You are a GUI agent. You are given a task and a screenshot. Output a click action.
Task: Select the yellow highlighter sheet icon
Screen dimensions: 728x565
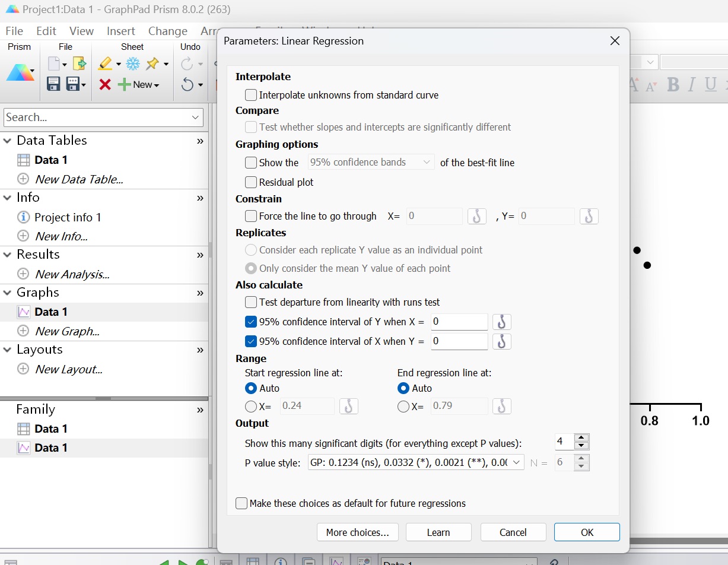coord(106,64)
